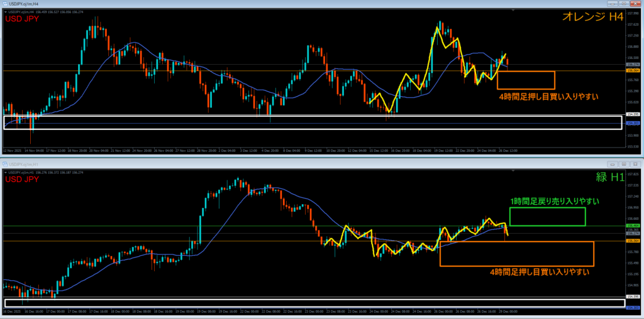The height and width of the screenshot is (319, 644).
Task: Open the dropdown arrow beside USDJPY.oj1m,H4 chart info
Action: 6,11
